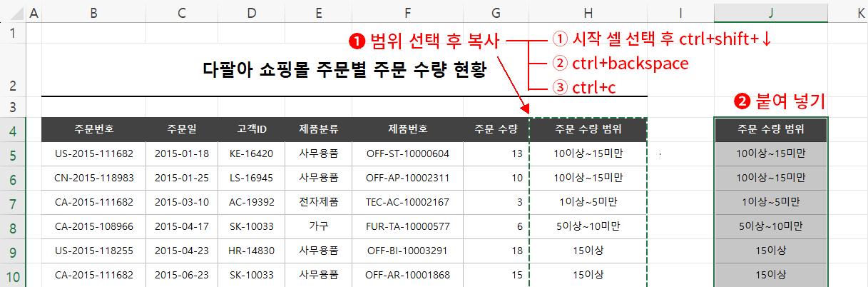868x287 pixels.
Task: Select date cell 2015-03-10
Action: point(182,203)
